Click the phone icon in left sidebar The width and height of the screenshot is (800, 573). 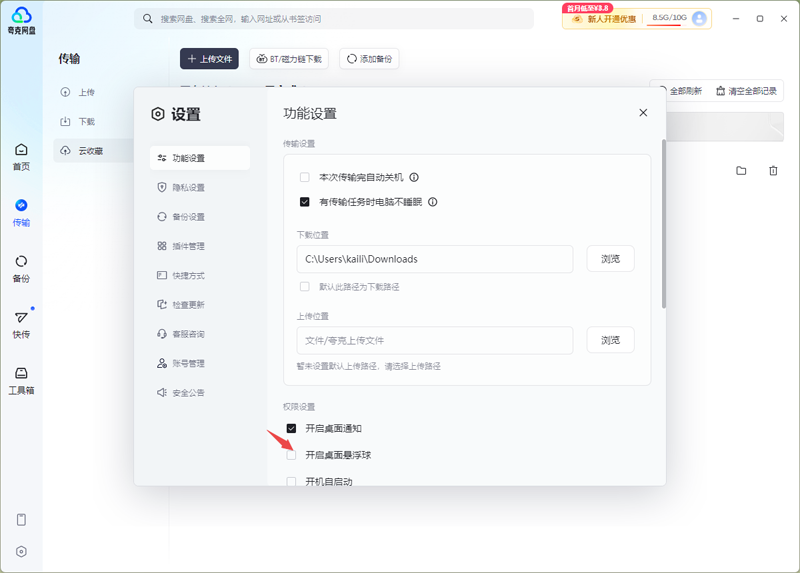[x=21, y=519]
